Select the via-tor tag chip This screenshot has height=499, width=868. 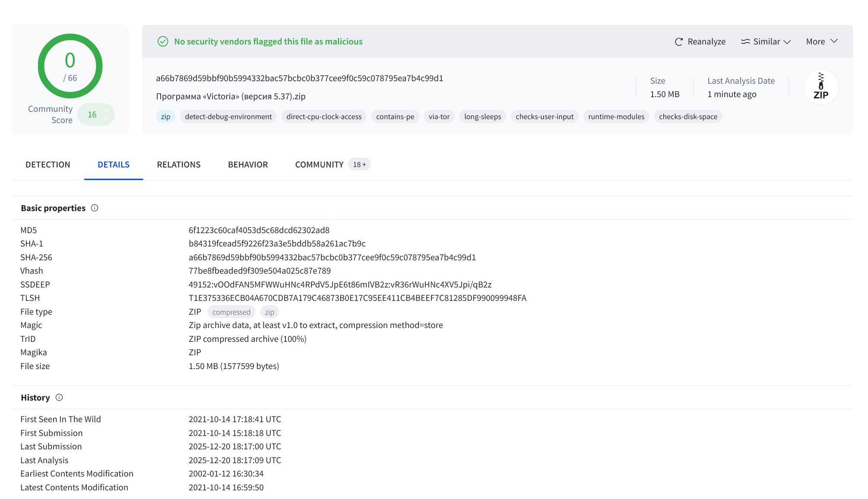[x=439, y=117]
